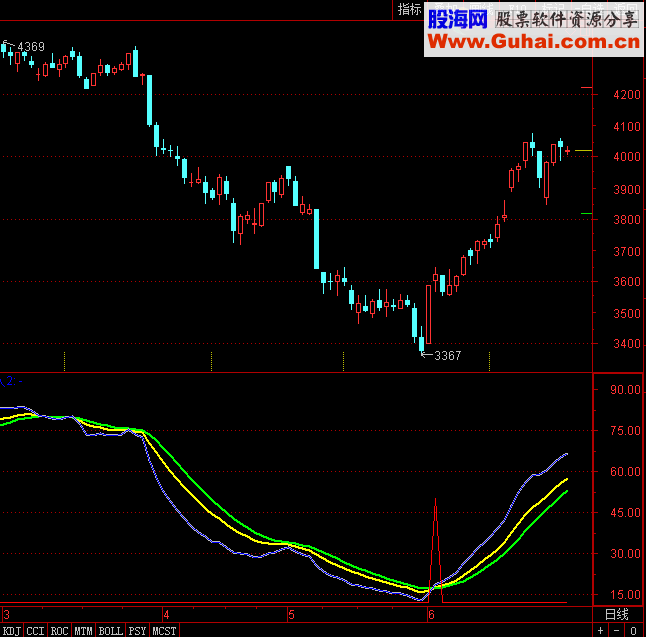The width and height of the screenshot is (646, 637).
Task: Click the 75.00 indicator axis label
Action: pyautogui.click(x=625, y=431)
